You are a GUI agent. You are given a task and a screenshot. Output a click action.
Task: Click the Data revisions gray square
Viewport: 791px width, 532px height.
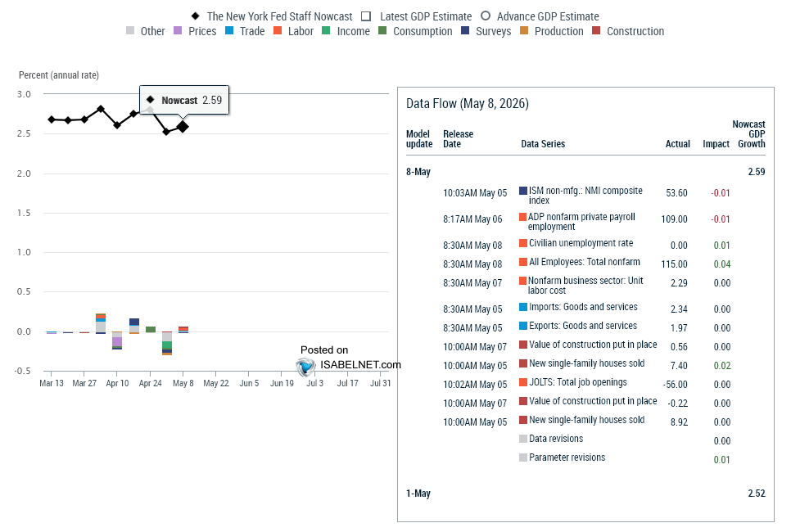(523, 439)
